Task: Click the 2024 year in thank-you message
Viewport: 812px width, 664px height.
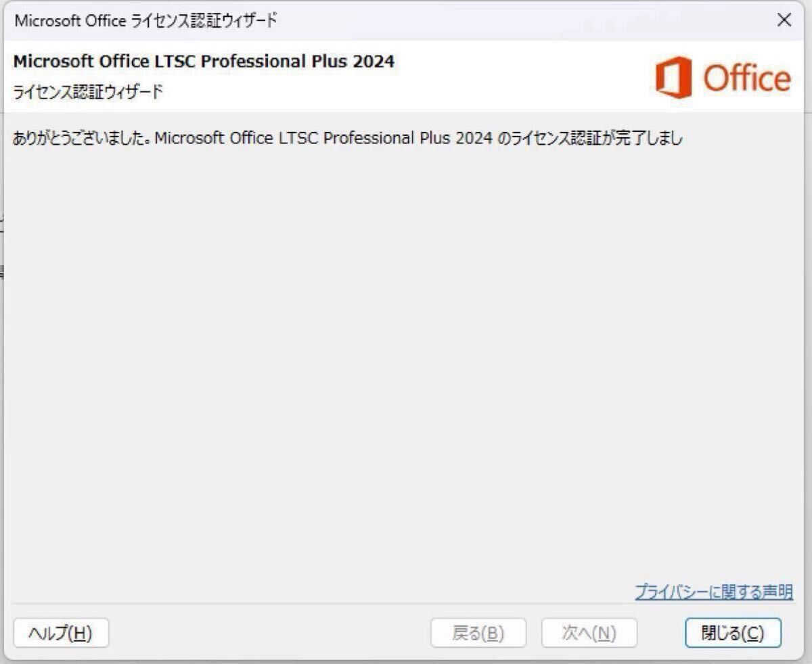Action: 473,139
